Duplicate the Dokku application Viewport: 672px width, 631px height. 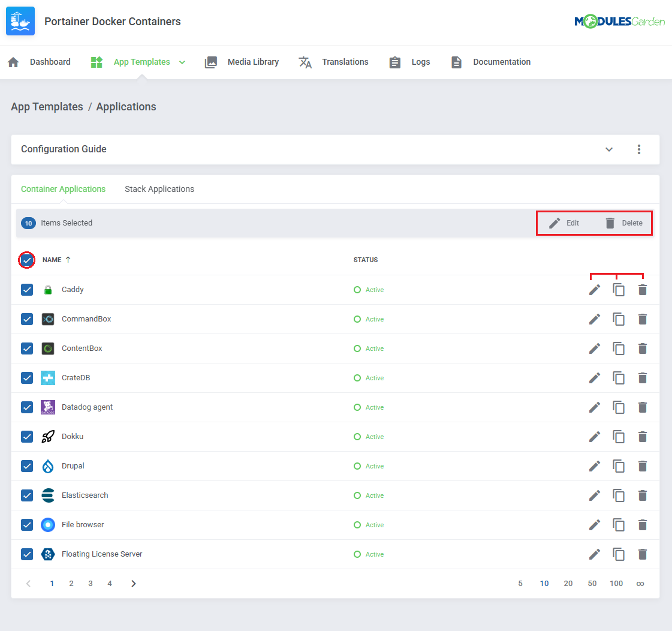coord(619,437)
